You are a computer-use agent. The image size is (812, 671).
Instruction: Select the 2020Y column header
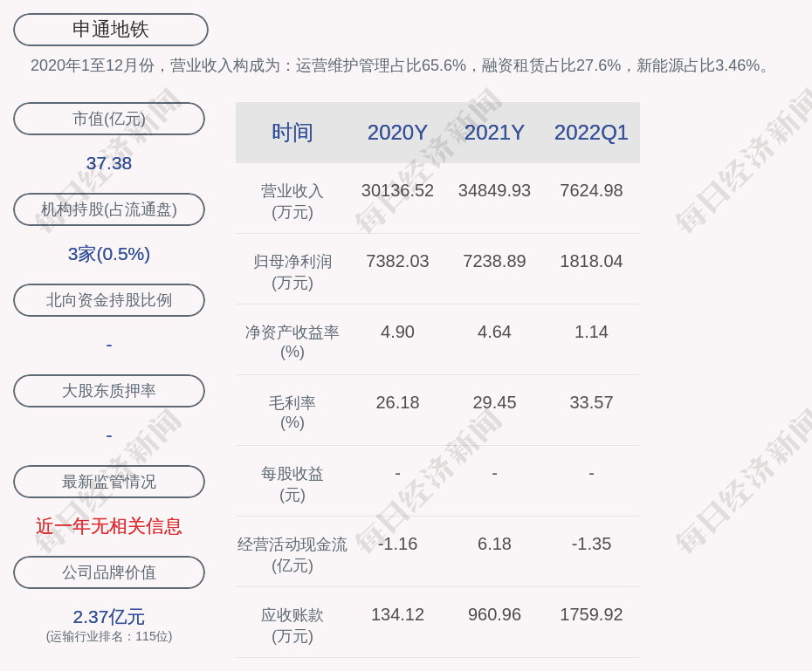[x=397, y=133]
